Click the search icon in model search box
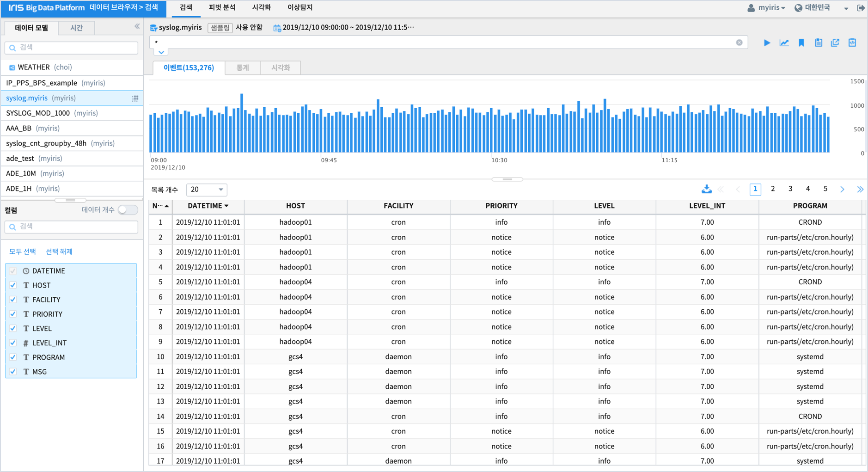868x472 pixels. pyautogui.click(x=12, y=48)
